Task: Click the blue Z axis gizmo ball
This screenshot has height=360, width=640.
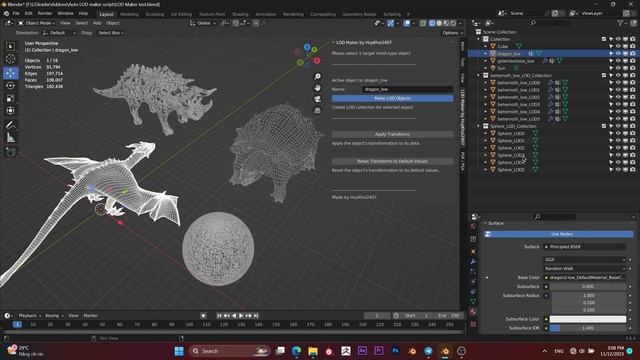Action: (307, 47)
